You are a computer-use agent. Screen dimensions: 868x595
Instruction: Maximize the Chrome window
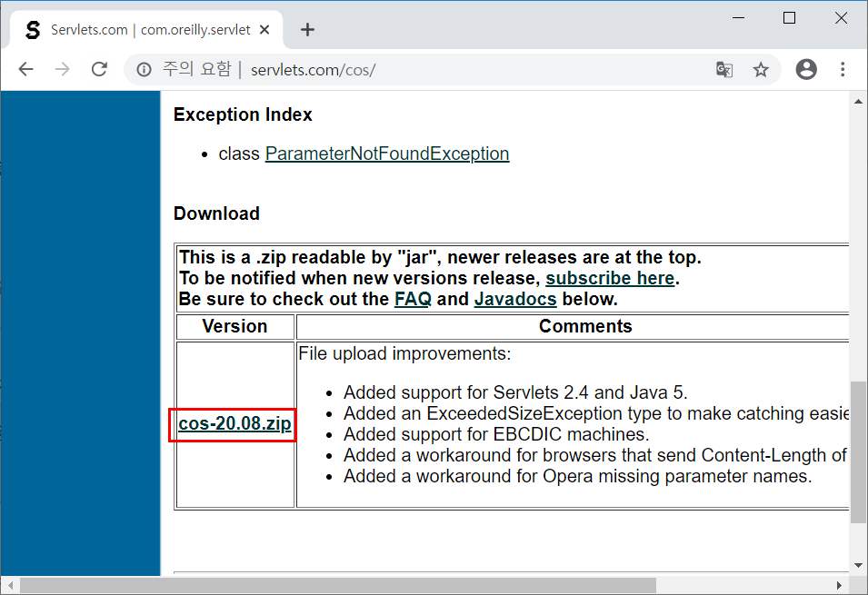[790, 17]
